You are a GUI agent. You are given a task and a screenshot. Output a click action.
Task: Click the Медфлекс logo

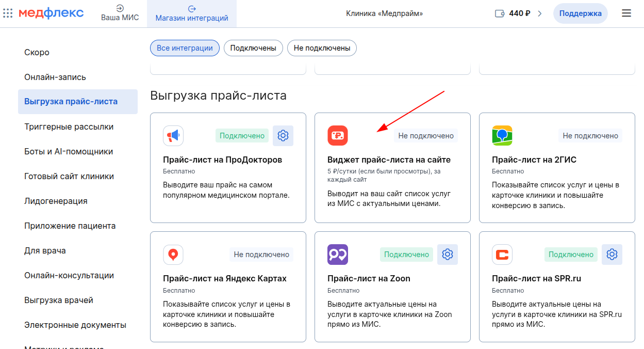pyautogui.click(x=51, y=13)
